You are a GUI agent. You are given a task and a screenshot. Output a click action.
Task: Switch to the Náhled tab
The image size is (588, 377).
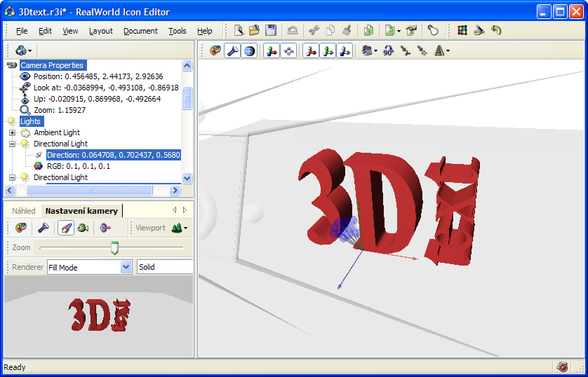(24, 211)
